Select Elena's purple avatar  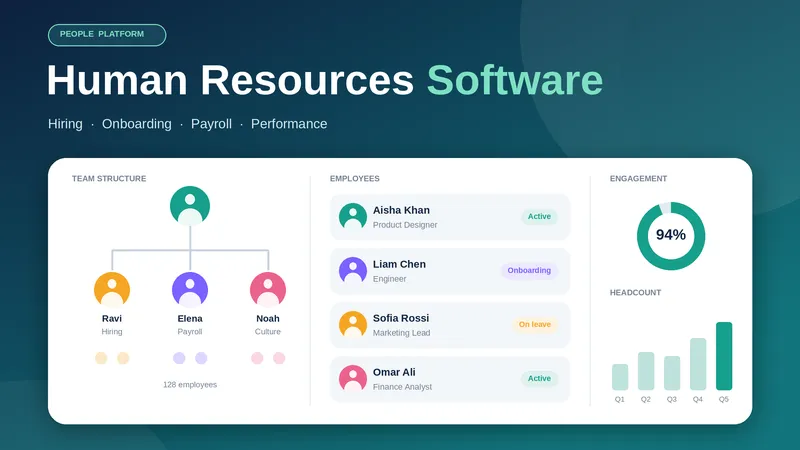tap(190, 289)
